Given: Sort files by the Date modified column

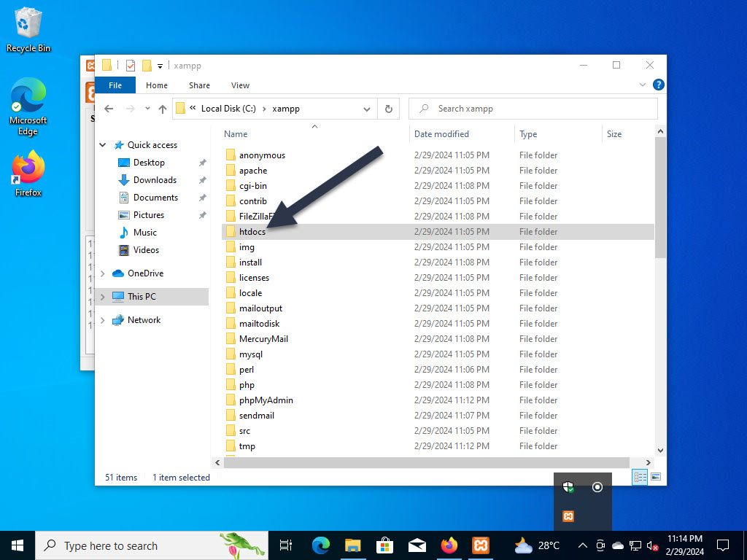Looking at the screenshot, I should click(x=442, y=134).
